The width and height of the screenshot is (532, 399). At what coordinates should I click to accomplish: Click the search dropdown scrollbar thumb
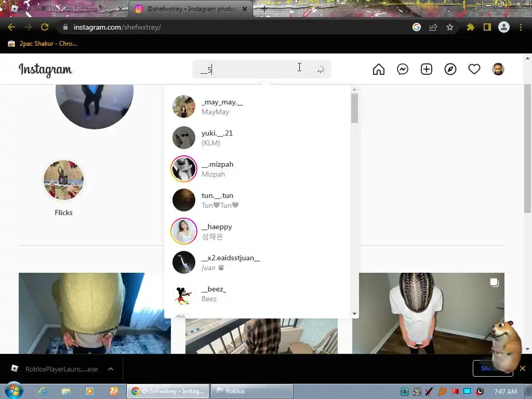354,108
